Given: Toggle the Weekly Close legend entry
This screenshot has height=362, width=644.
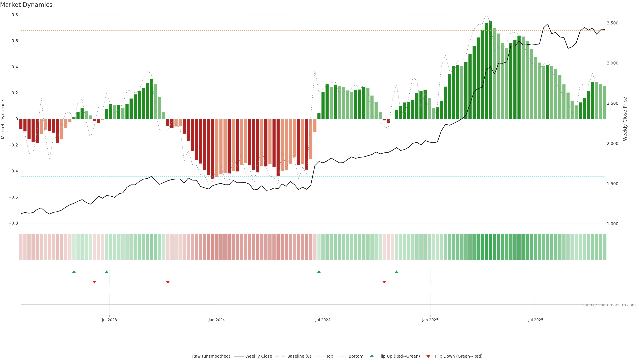Looking at the screenshot, I should (x=258, y=356).
